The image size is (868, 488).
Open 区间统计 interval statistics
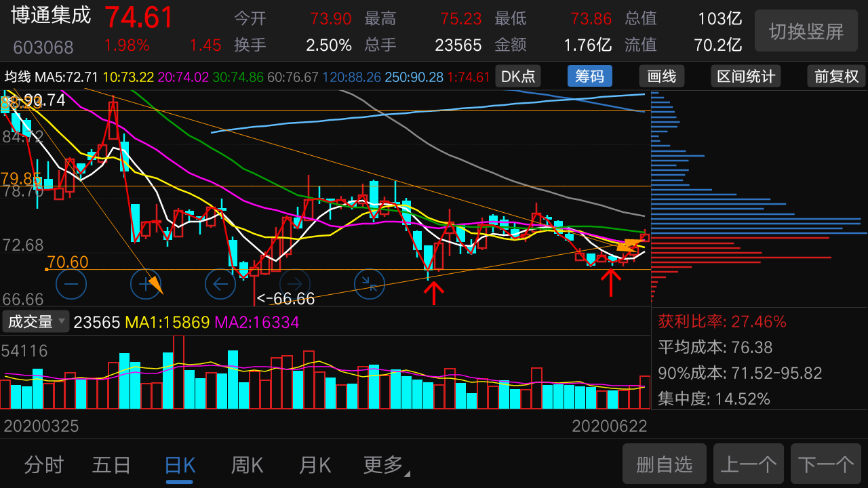pyautogui.click(x=746, y=77)
